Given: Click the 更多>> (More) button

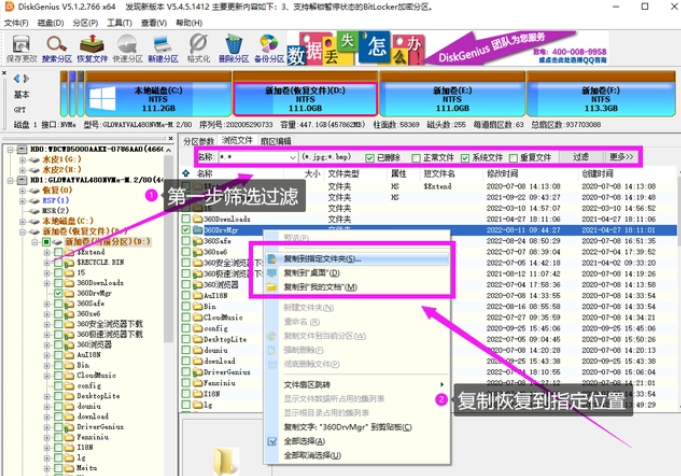Looking at the screenshot, I should pos(622,157).
